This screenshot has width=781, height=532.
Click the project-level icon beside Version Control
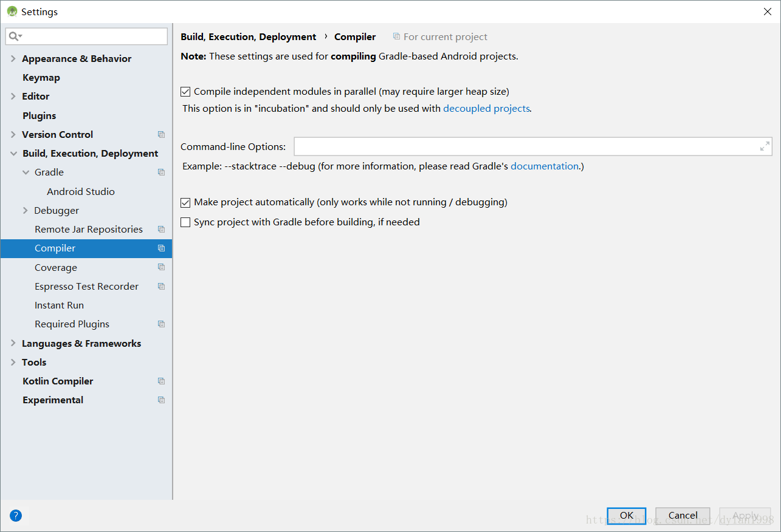[x=161, y=134]
